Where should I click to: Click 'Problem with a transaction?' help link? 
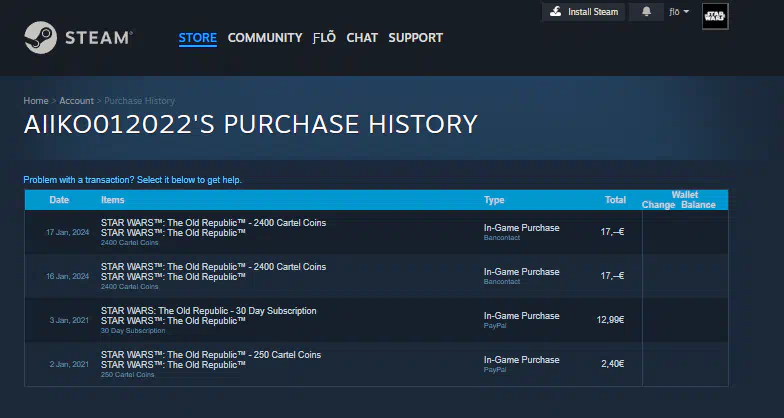pyautogui.click(x=132, y=180)
